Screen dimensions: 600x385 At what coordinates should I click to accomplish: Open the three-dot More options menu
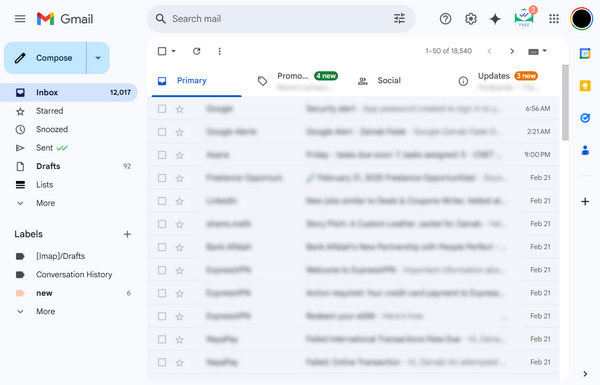[x=219, y=51]
